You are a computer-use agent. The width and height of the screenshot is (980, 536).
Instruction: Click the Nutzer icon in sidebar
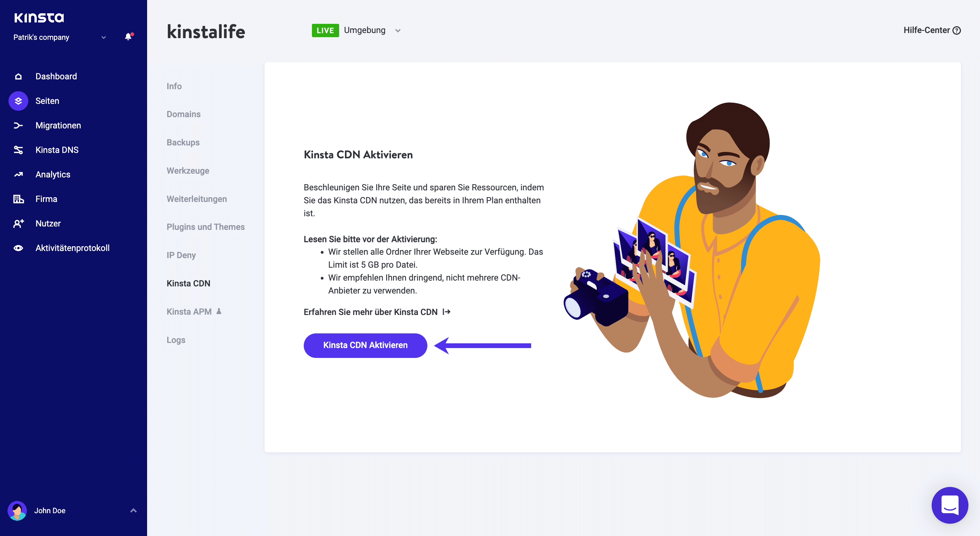18,223
